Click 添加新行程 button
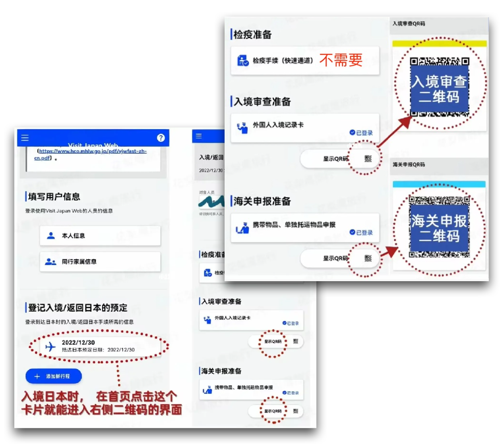504x444 pixels. coord(54,376)
